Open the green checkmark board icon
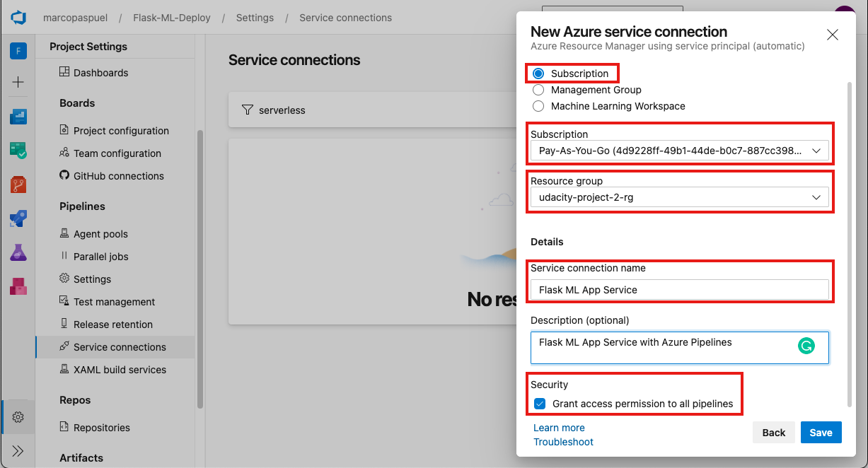The height and width of the screenshot is (468, 868). pos(18,151)
